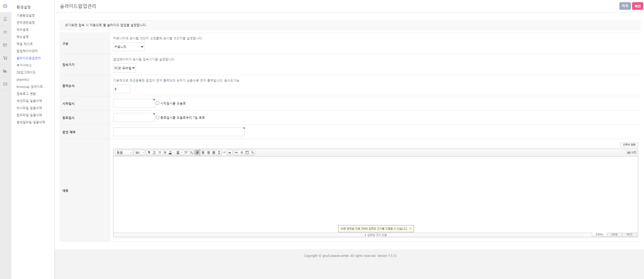Click the pink 확인 confirm button
The height and width of the screenshot is (279, 644).
point(638,6)
